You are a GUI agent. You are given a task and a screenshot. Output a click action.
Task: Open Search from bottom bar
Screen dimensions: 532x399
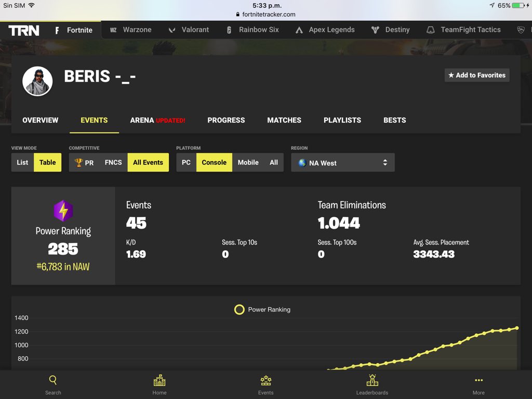54,385
